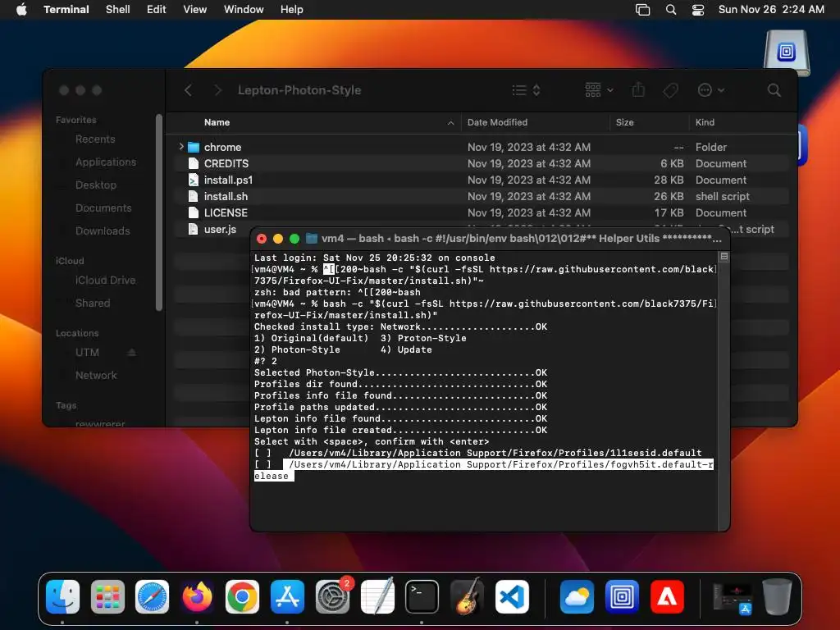Select the LICENSE file row
Viewport: 840px width, 630px height.
tap(481, 212)
